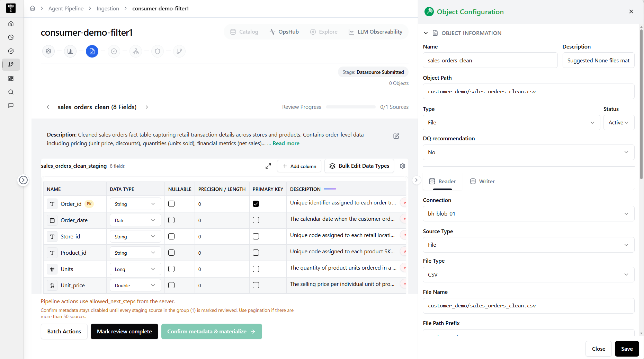Screen dimensions: 644x359
Task: Open the pipeline settings gear step icon
Action: [48, 51]
